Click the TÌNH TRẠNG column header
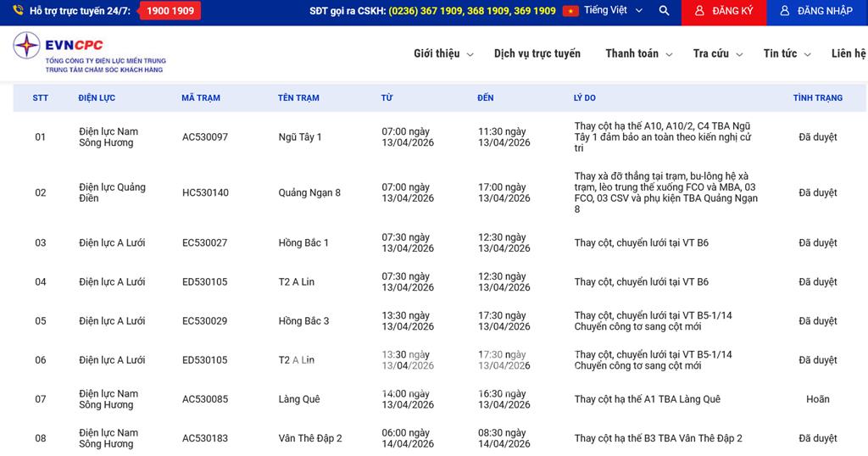868x456 pixels. (x=817, y=98)
